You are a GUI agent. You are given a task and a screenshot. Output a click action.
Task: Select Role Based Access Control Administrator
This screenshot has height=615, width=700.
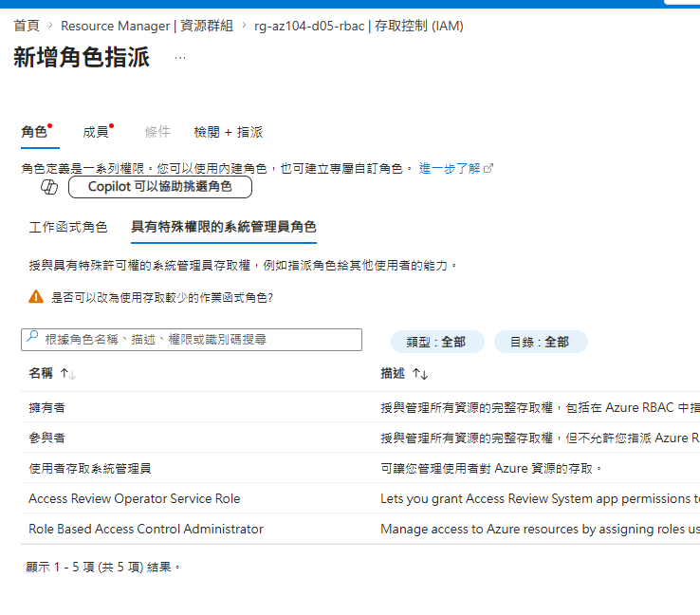360,529
